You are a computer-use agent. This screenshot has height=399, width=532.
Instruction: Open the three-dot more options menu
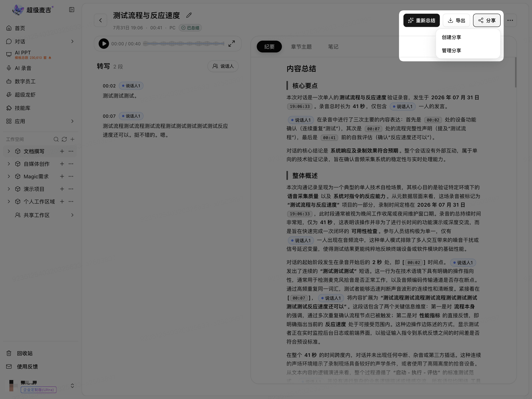coord(510,20)
